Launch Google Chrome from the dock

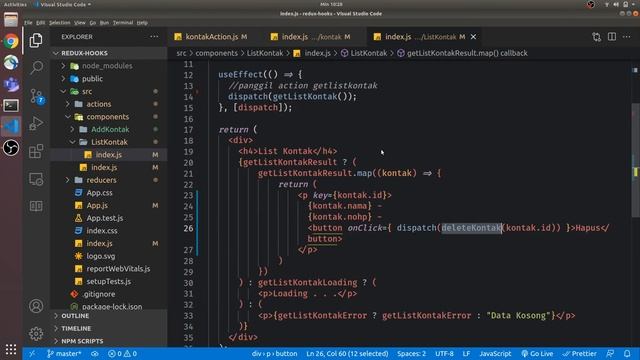(x=11, y=42)
